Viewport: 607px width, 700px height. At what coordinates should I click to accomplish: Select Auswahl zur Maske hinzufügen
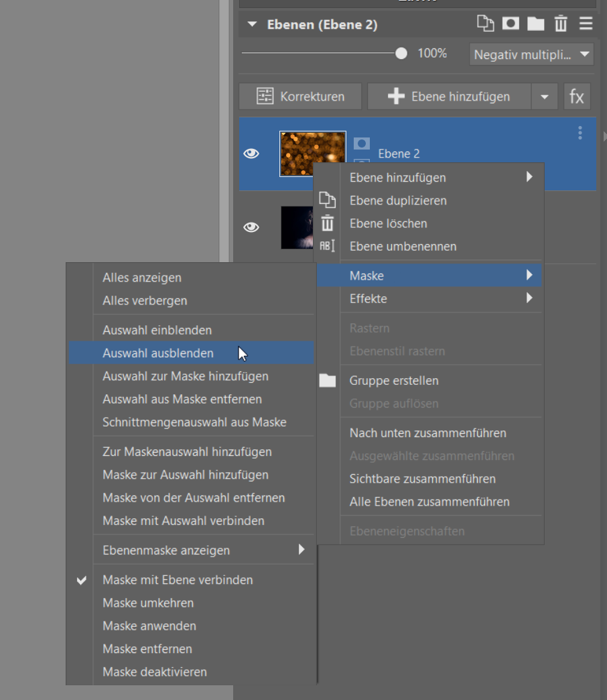point(192,376)
